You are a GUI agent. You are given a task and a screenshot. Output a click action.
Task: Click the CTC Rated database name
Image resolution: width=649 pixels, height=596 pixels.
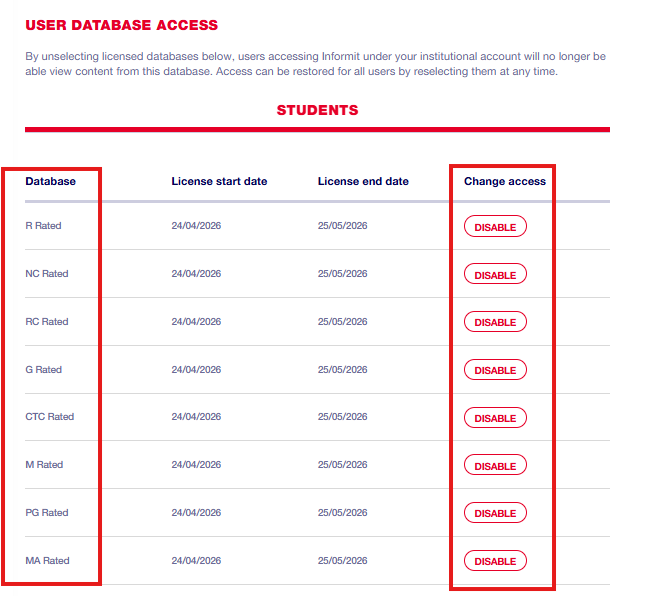coord(49,417)
